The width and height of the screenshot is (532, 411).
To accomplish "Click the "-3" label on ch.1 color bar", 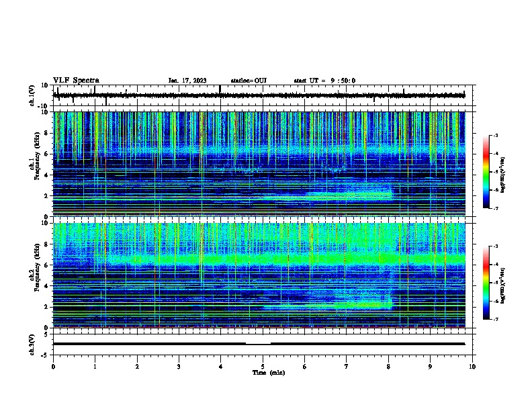I will [x=496, y=135].
